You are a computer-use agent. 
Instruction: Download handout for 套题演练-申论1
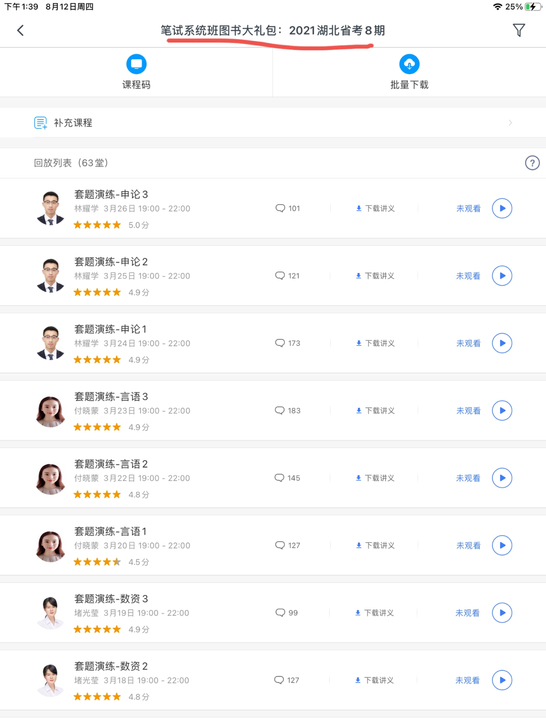pos(375,343)
